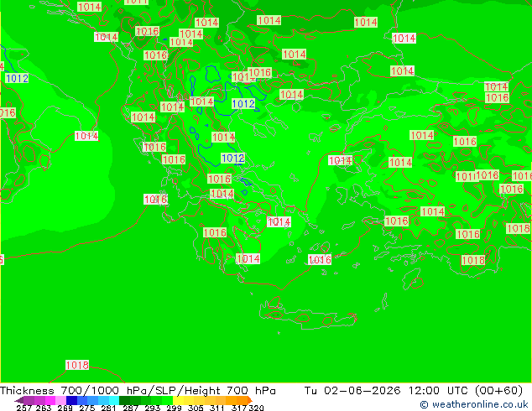Pick the purple swatch above 257
Screen dimensions: 532x411
pyautogui.click(x=29, y=400)
